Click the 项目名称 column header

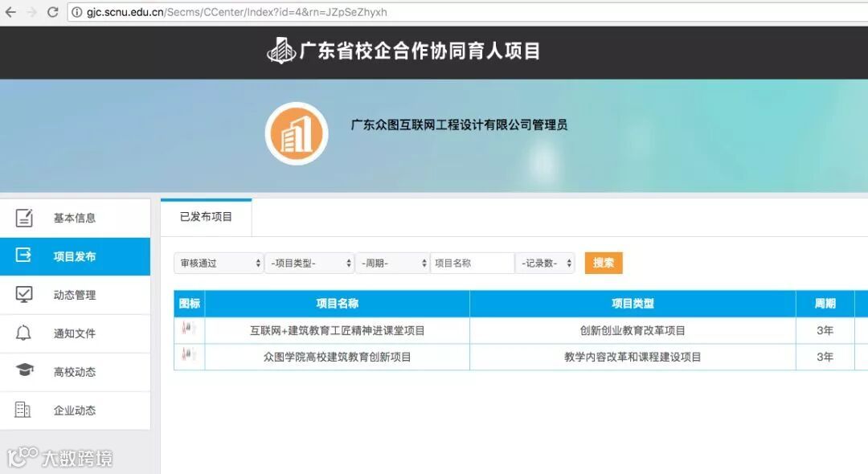[x=337, y=304]
